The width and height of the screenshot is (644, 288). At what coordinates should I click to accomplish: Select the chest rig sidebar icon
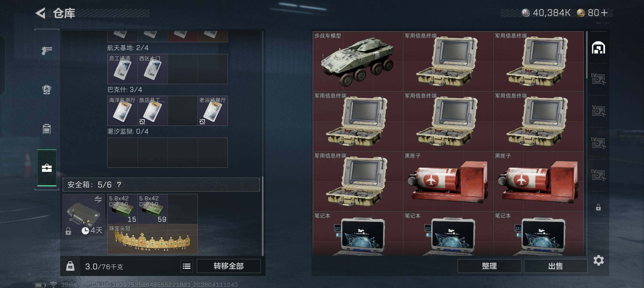coord(47,129)
